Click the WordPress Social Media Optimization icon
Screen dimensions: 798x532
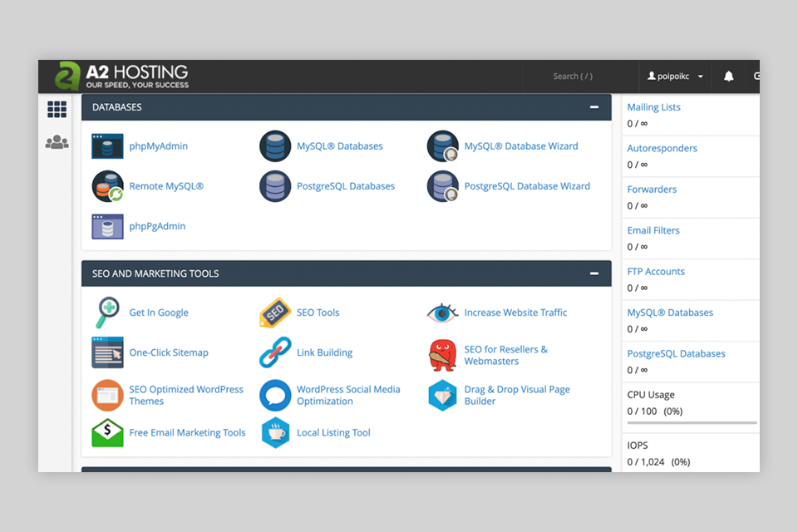pyautogui.click(x=275, y=395)
